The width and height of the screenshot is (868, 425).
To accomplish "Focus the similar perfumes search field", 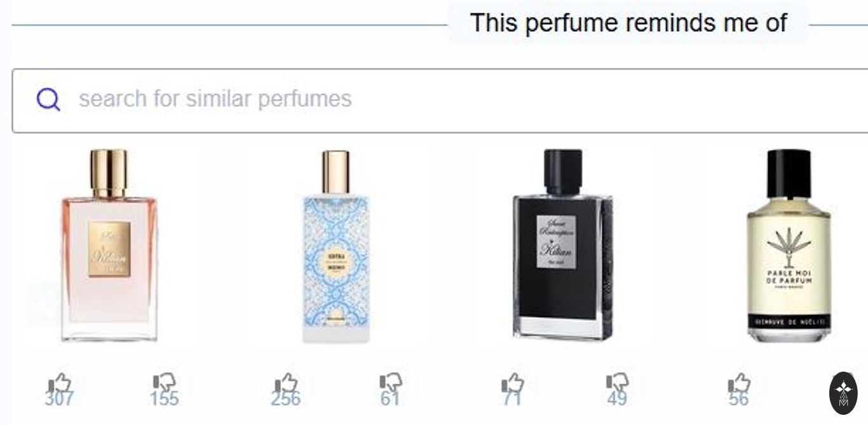I will tap(440, 100).
